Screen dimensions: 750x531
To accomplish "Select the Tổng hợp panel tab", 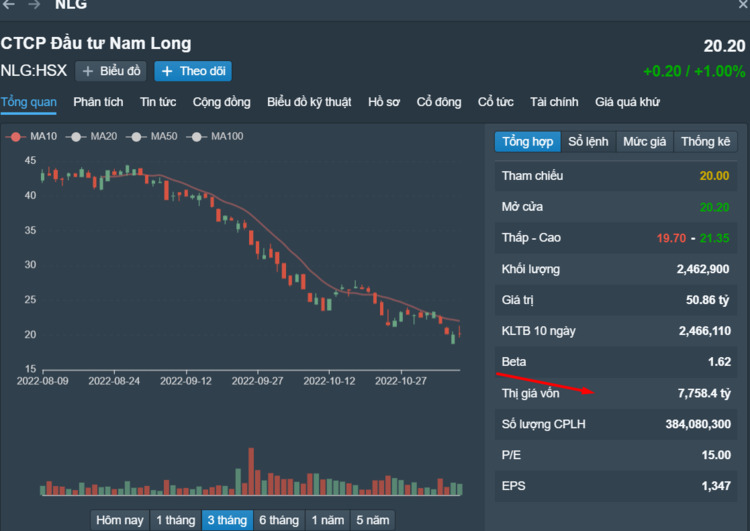I will click(x=528, y=142).
